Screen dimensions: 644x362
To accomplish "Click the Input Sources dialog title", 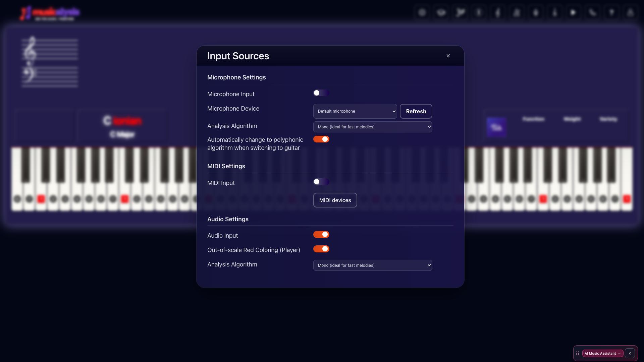I will point(238,56).
